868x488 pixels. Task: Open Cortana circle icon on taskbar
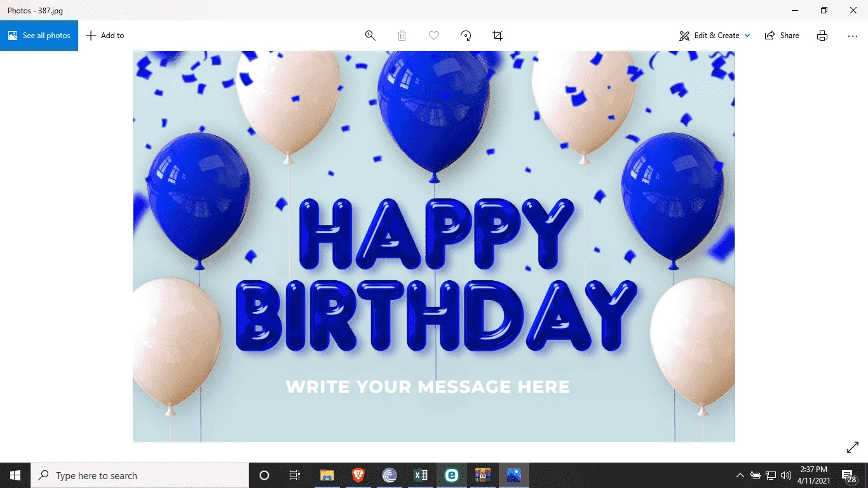tap(264, 475)
